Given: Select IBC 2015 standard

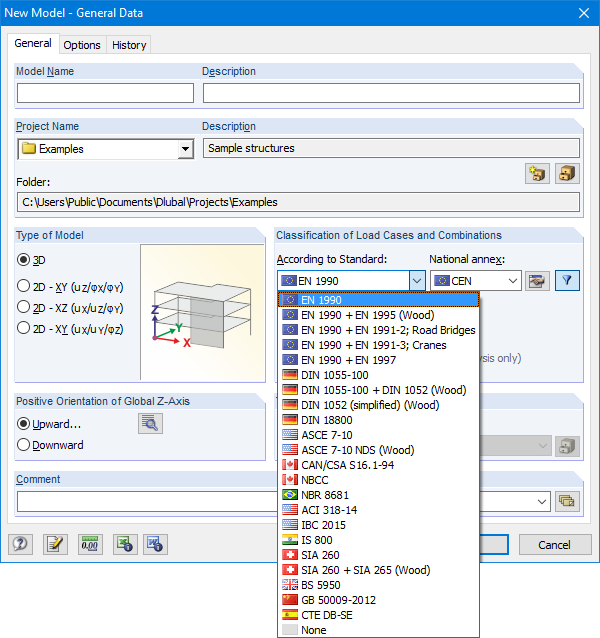Looking at the screenshot, I should pyautogui.click(x=378, y=525).
